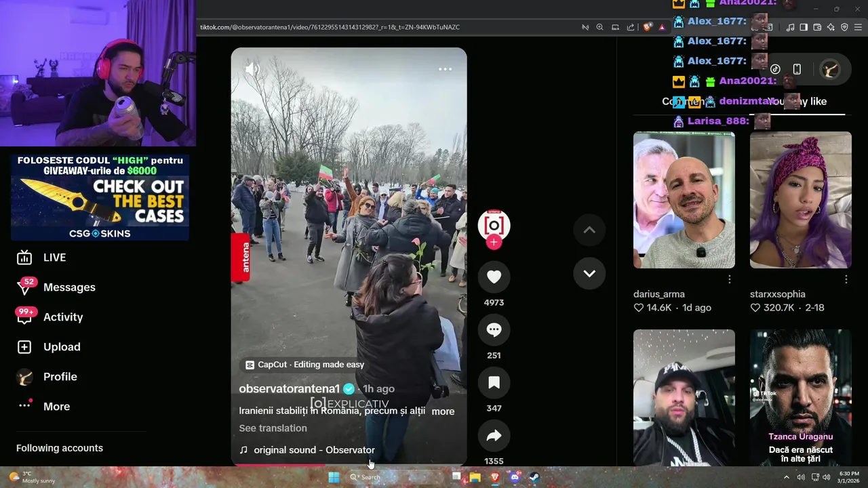This screenshot has height=488, width=868.
Task: Open the Tzanca Uraganu video thumbnail
Action: [800, 397]
